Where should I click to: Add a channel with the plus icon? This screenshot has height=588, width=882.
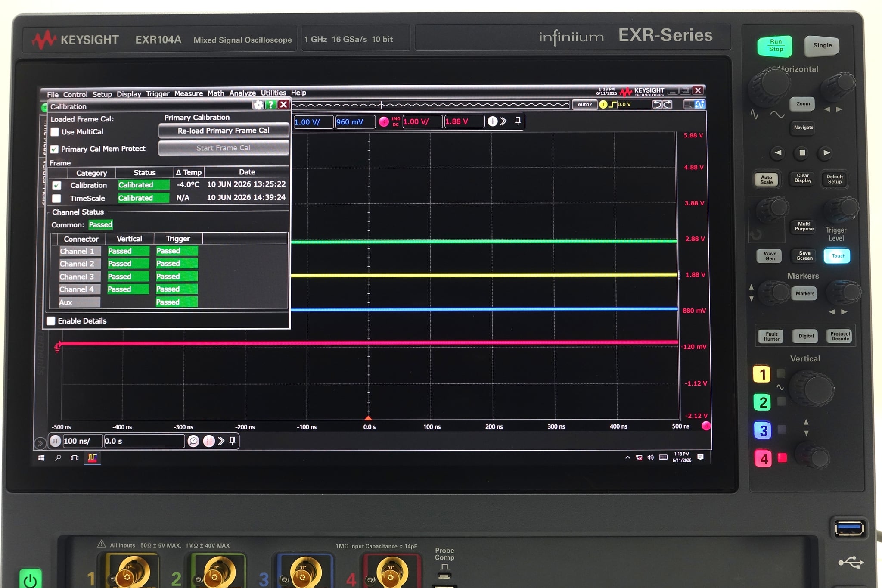click(492, 122)
